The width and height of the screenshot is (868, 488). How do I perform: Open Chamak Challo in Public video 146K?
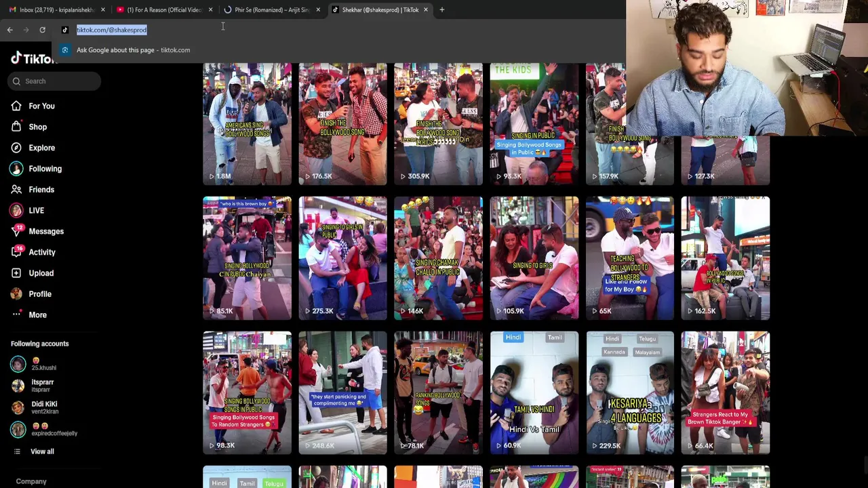(438, 258)
